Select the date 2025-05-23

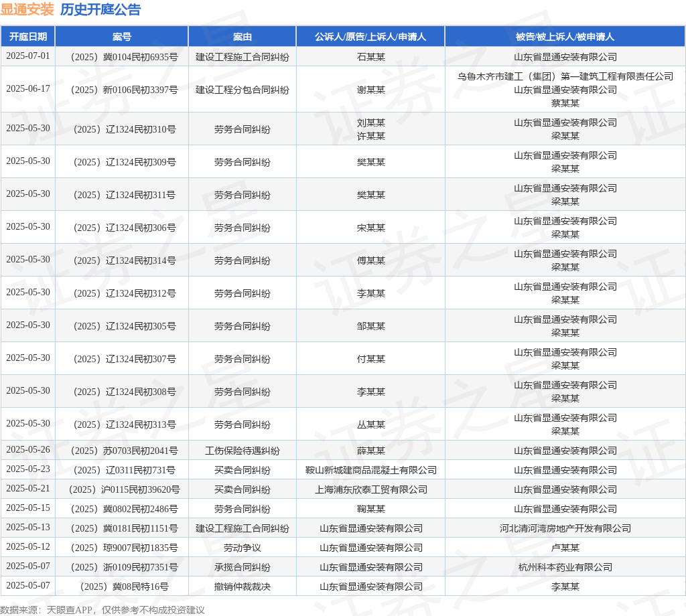tap(28, 469)
